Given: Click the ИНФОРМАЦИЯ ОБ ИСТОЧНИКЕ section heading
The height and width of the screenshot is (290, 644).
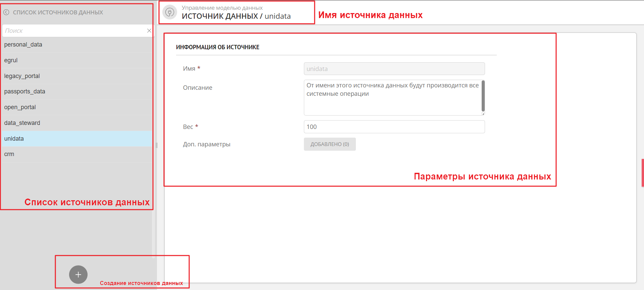Looking at the screenshot, I should [218, 47].
